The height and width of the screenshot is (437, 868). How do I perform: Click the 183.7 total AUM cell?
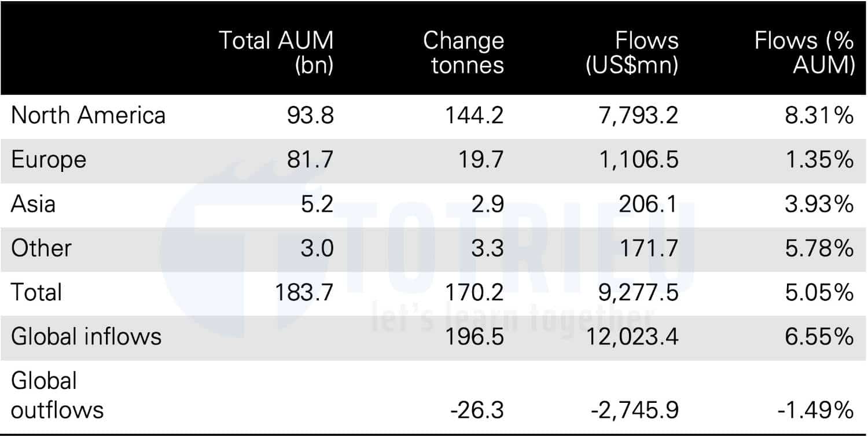click(x=305, y=292)
